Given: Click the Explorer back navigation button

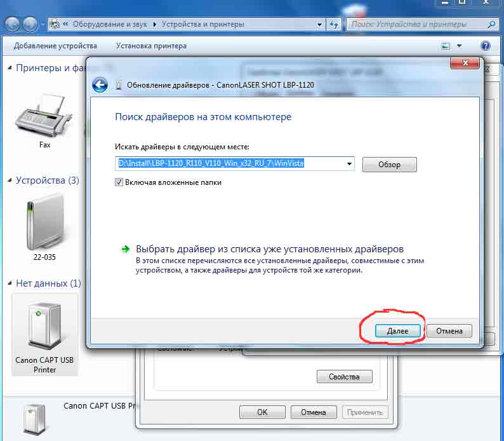Looking at the screenshot, I should coord(13,24).
